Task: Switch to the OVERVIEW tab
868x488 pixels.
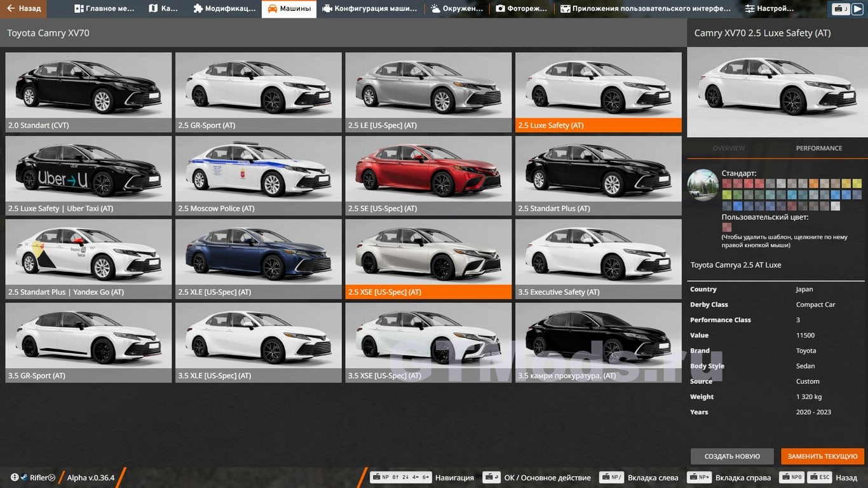Action: pos(728,148)
